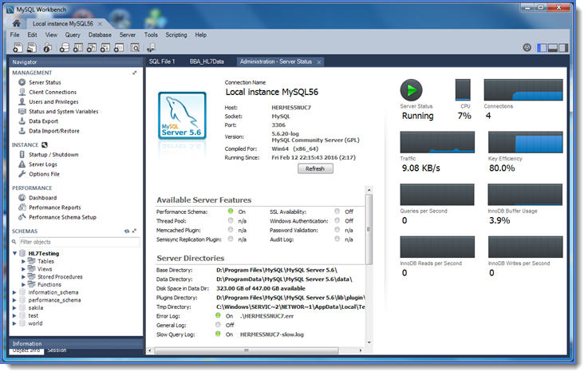Search table data toolbar icon
Screen dimensions: 588x376
click(x=135, y=48)
